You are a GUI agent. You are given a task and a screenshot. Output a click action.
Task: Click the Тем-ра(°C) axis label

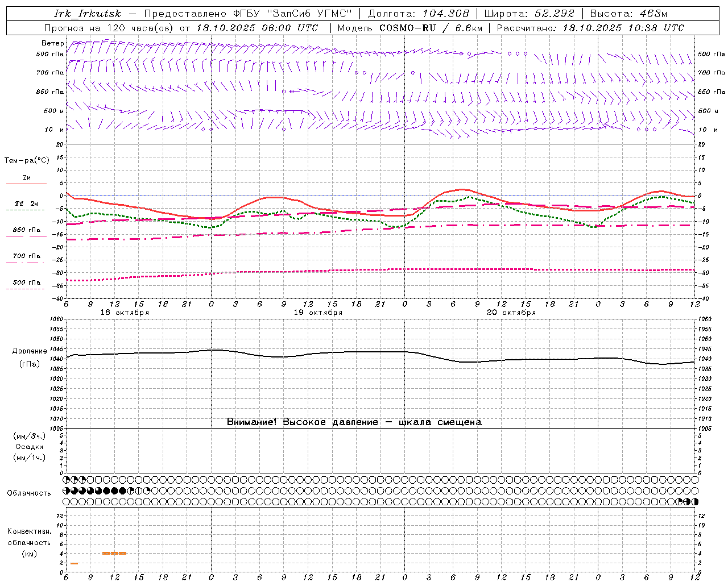(x=27, y=161)
